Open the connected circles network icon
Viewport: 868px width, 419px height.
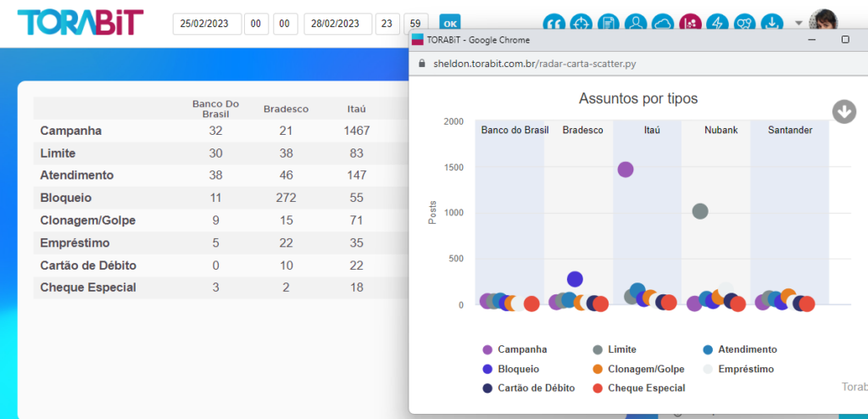coord(745,23)
